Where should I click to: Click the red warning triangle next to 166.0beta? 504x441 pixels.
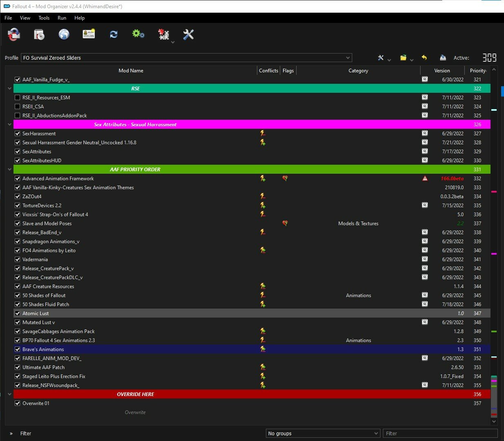point(425,178)
